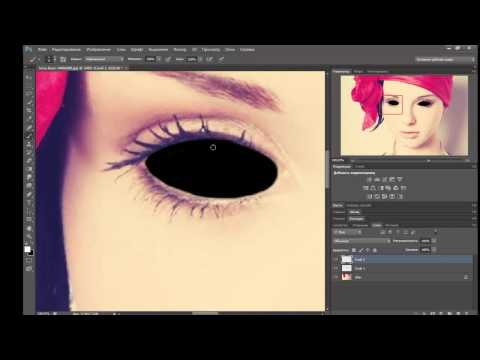Image resolution: width=480 pixels, height=360 pixels.
Task: Add a Vibrance adjustment layer
Action: [x=400, y=180]
